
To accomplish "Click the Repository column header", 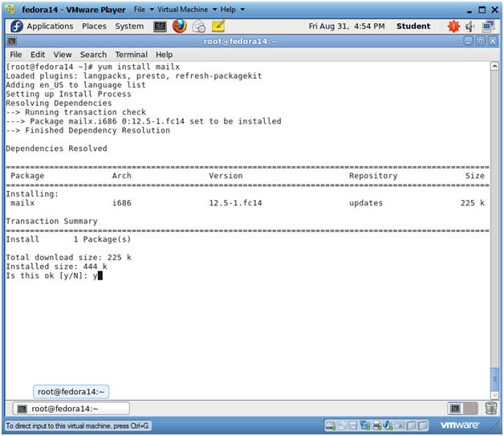I will click(373, 176).
